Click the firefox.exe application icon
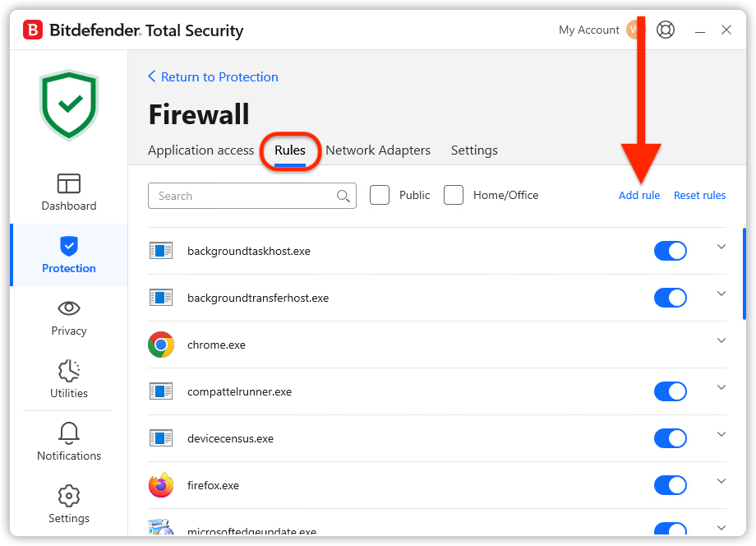Screen dimensions: 756x546 pos(161,485)
